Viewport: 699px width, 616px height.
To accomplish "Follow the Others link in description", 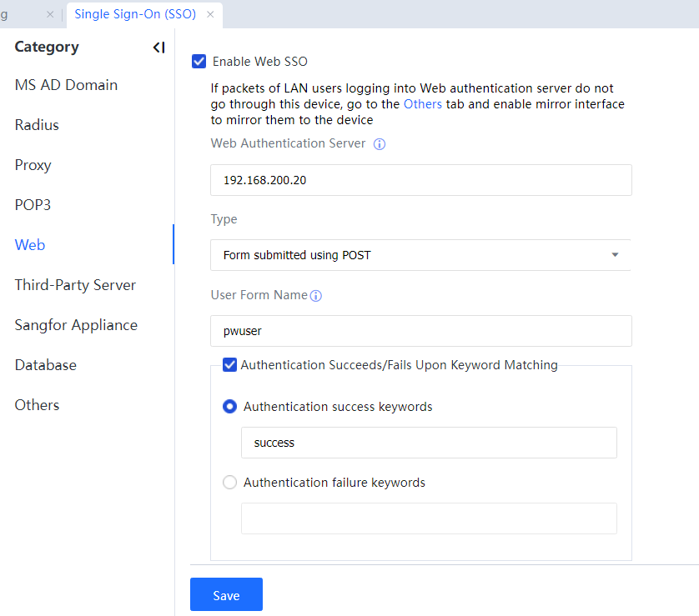I will 422,104.
